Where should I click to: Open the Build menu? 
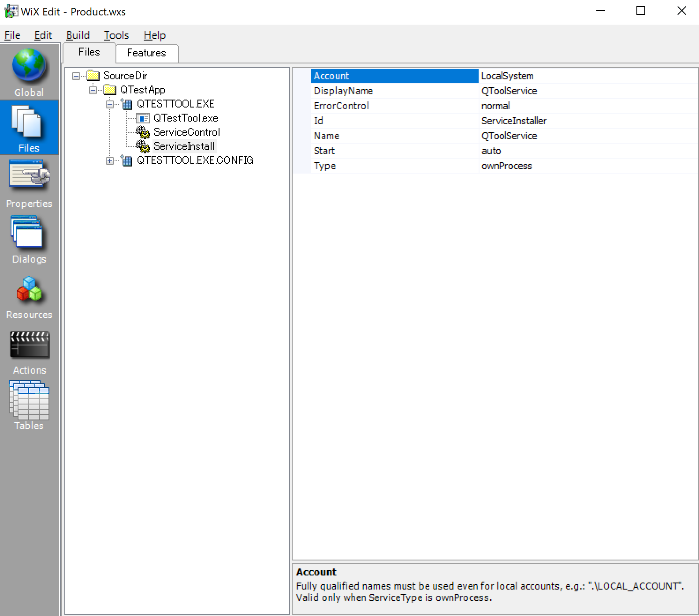click(x=78, y=35)
